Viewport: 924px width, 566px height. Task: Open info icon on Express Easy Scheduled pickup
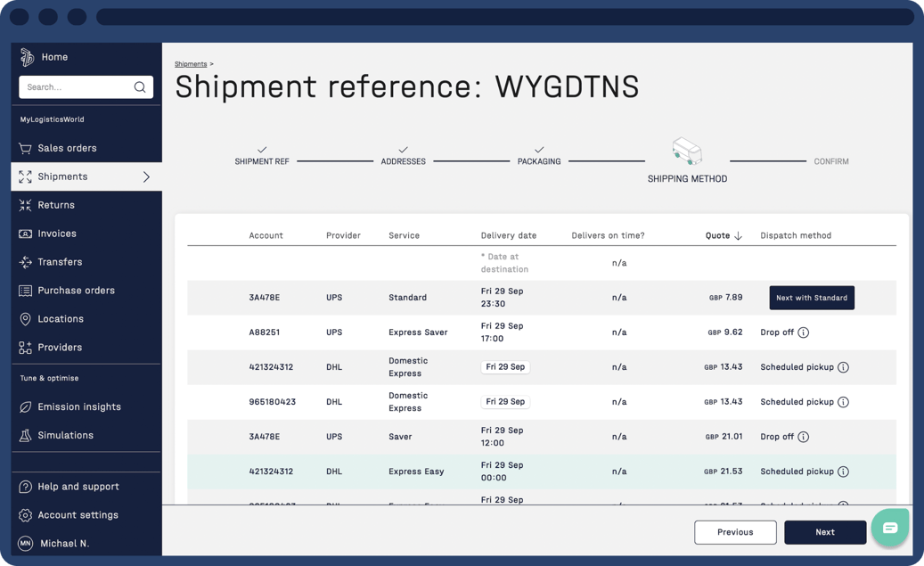pyautogui.click(x=845, y=472)
